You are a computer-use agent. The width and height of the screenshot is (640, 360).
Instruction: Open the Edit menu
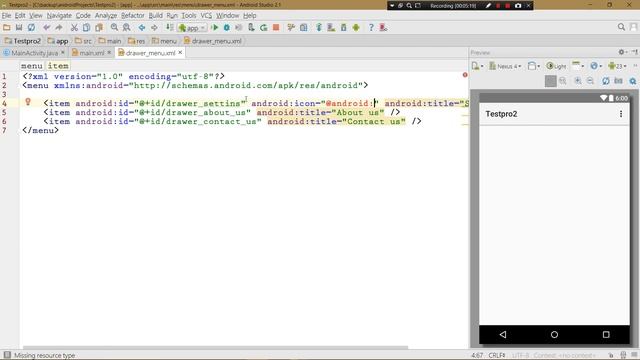click(x=20, y=16)
